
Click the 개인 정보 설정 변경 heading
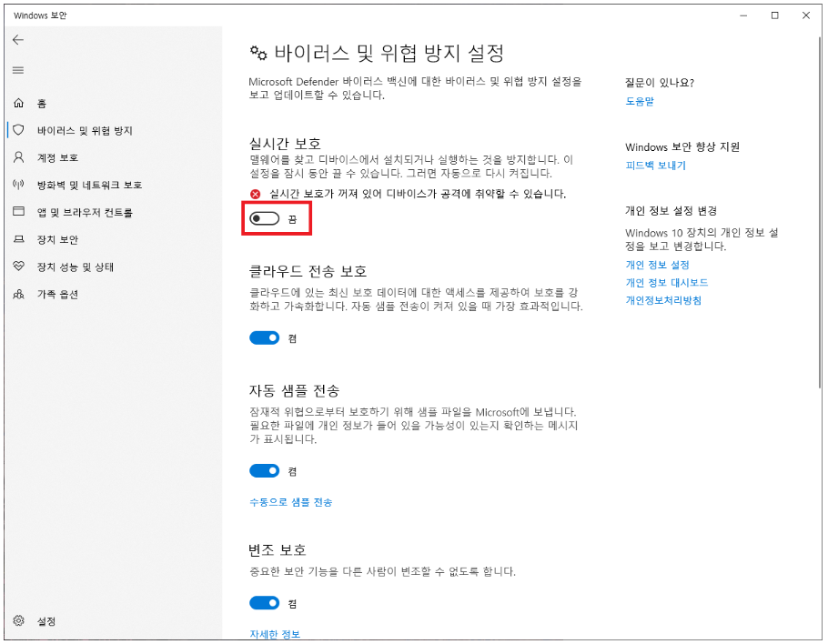[671, 211]
